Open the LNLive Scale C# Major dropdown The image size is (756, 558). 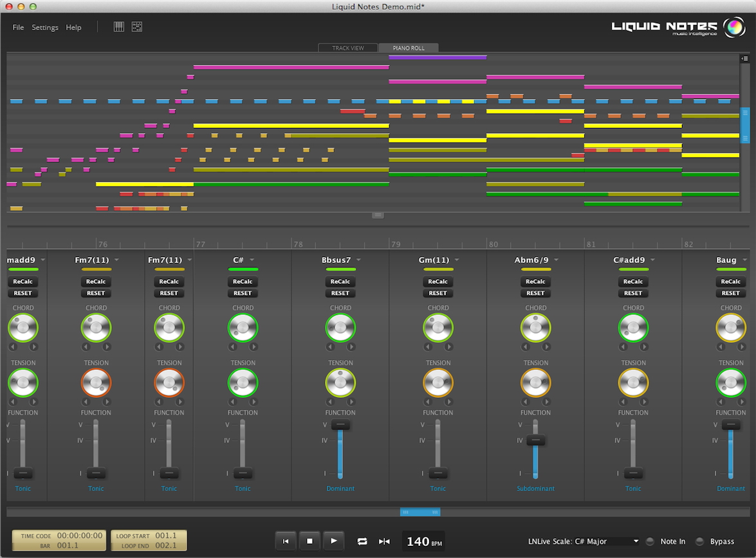tap(636, 541)
